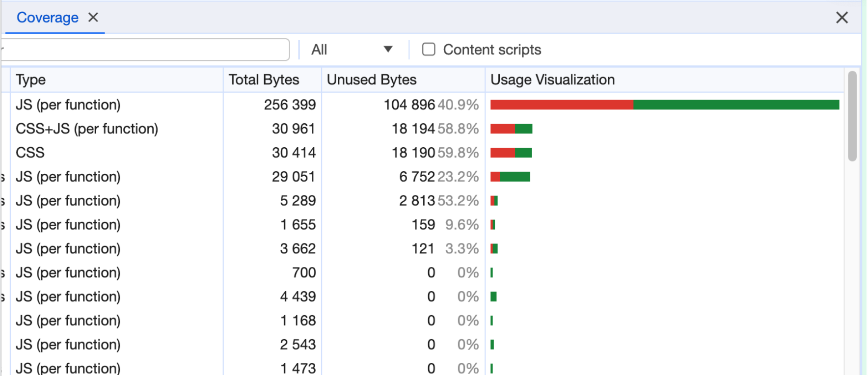Select the row with 1 168 total bytes
868x376 pixels.
pyautogui.click(x=422, y=321)
